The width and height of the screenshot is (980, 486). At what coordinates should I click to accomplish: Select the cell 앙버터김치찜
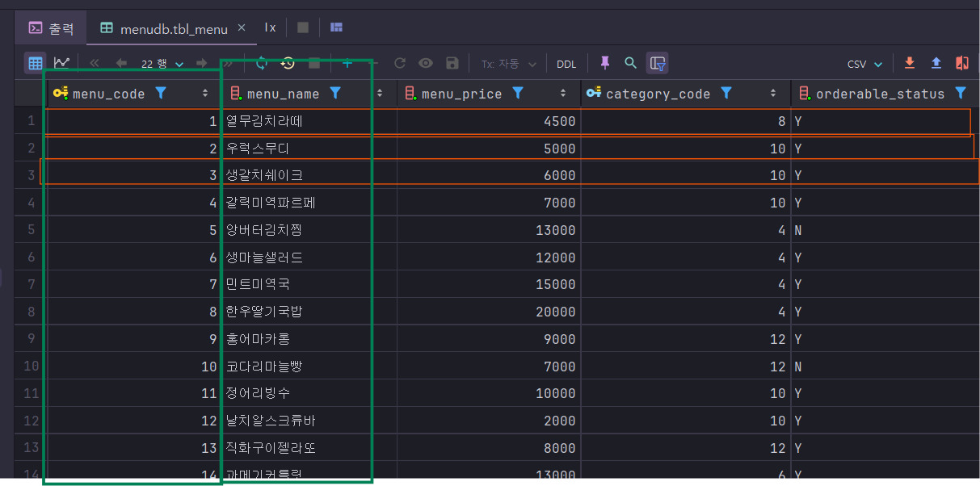[x=309, y=230]
